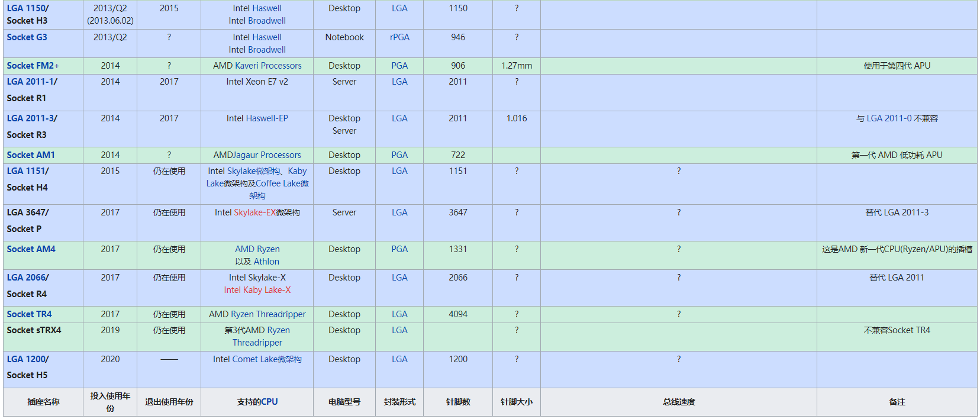Open the LGA 1200 socket link

[x=26, y=359]
